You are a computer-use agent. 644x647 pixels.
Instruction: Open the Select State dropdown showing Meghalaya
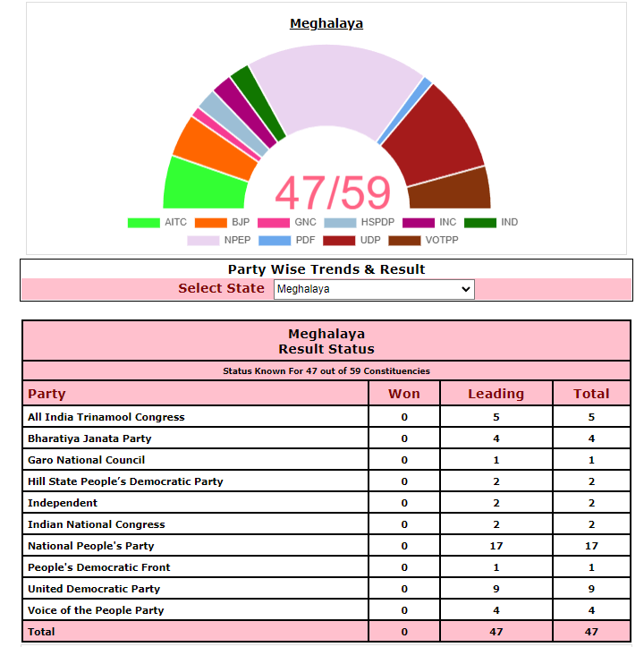[373, 289]
